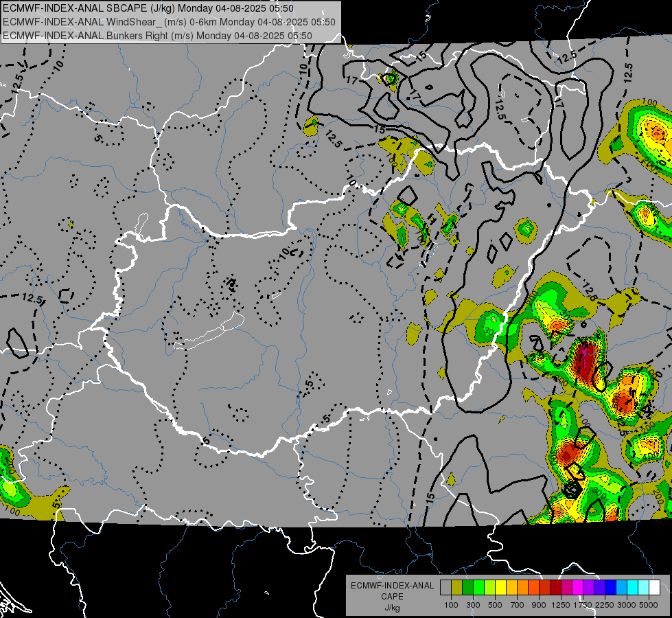Select the pure yellow legend swatch
The height and width of the screenshot is (618, 672).
point(500,587)
